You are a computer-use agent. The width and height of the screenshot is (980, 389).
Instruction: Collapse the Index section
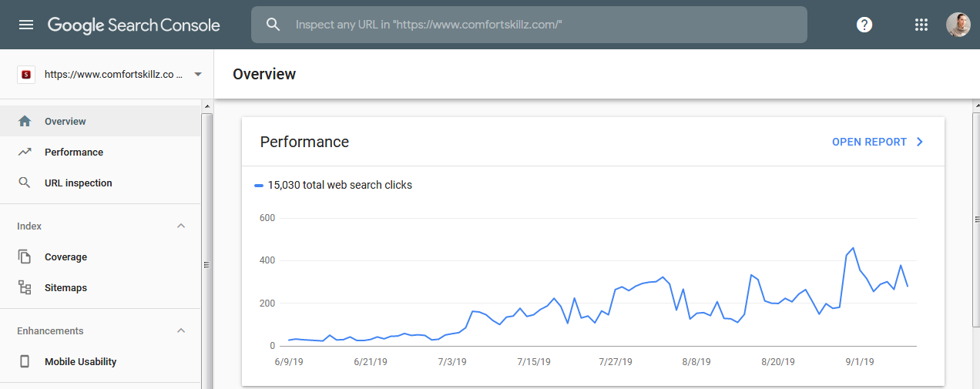181,226
